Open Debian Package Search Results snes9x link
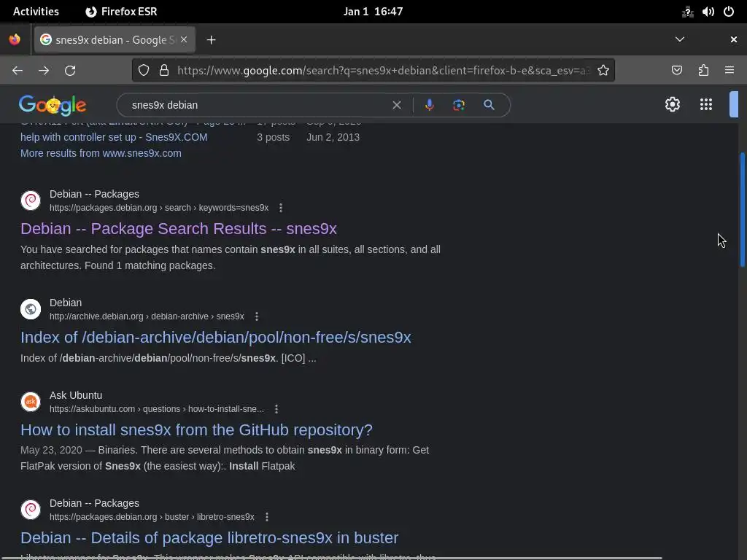The height and width of the screenshot is (560, 747). [179, 229]
